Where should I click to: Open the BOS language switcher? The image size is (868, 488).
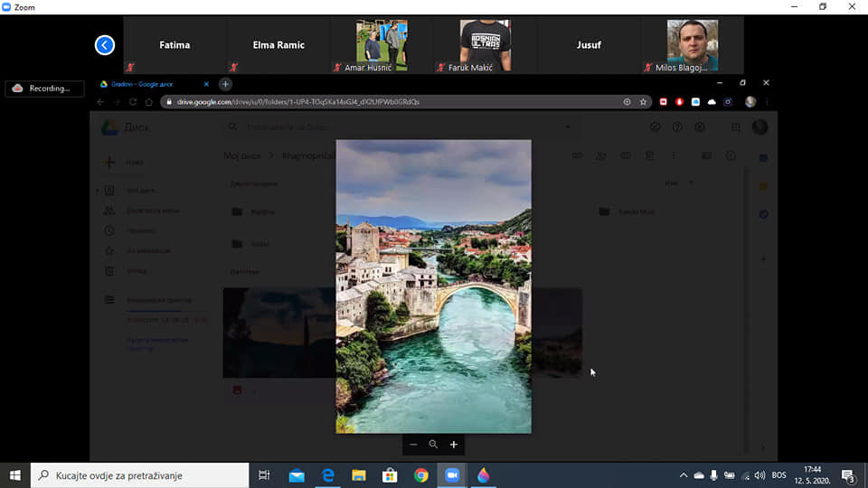(778, 475)
